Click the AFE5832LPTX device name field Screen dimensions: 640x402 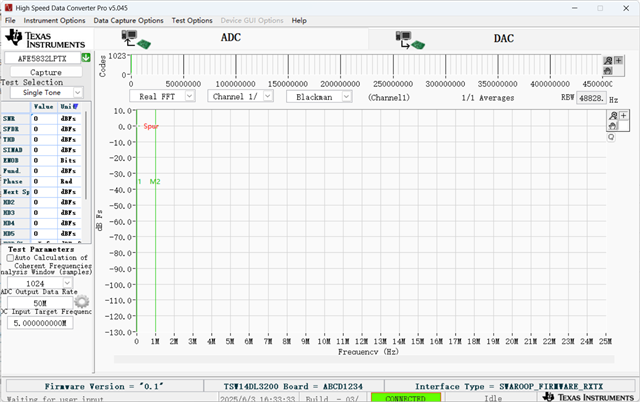click(42, 58)
